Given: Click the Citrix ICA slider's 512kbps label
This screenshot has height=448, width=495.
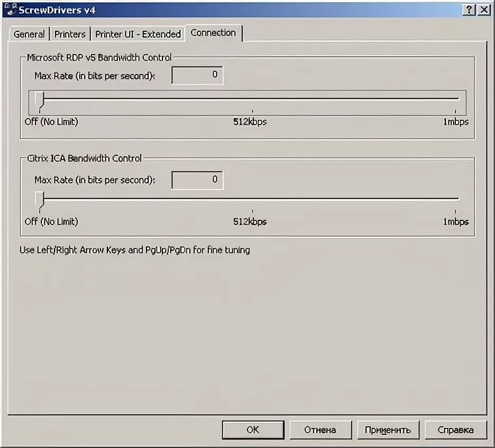Looking at the screenshot, I should pos(250,222).
